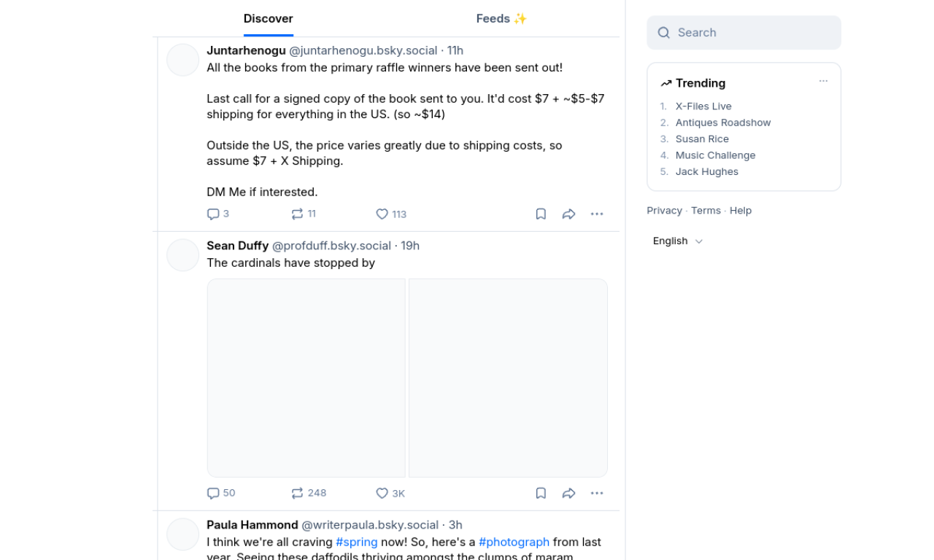
Task: Click the #spring hashtag link
Action: click(x=357, y=542)
